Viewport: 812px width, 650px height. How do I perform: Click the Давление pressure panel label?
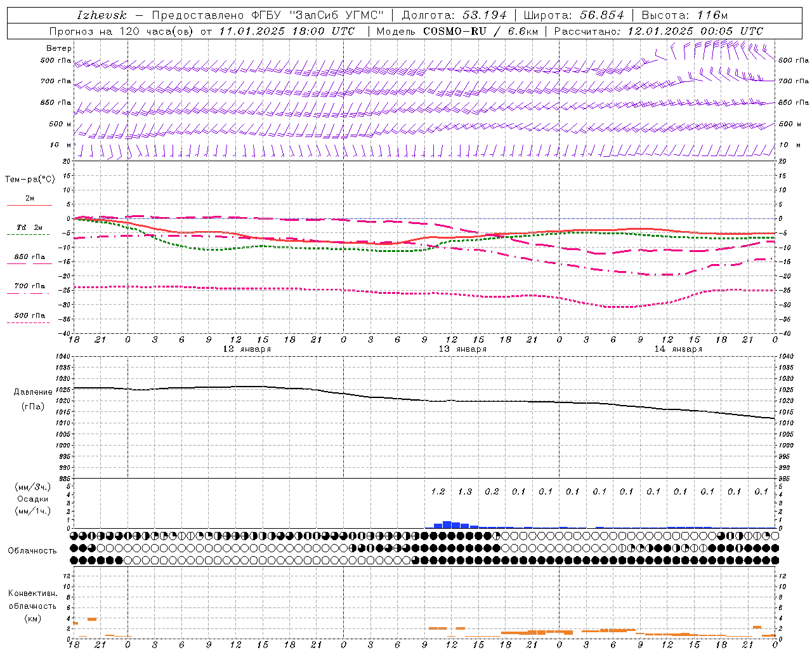pyautogui.click(x=33, y=392)
